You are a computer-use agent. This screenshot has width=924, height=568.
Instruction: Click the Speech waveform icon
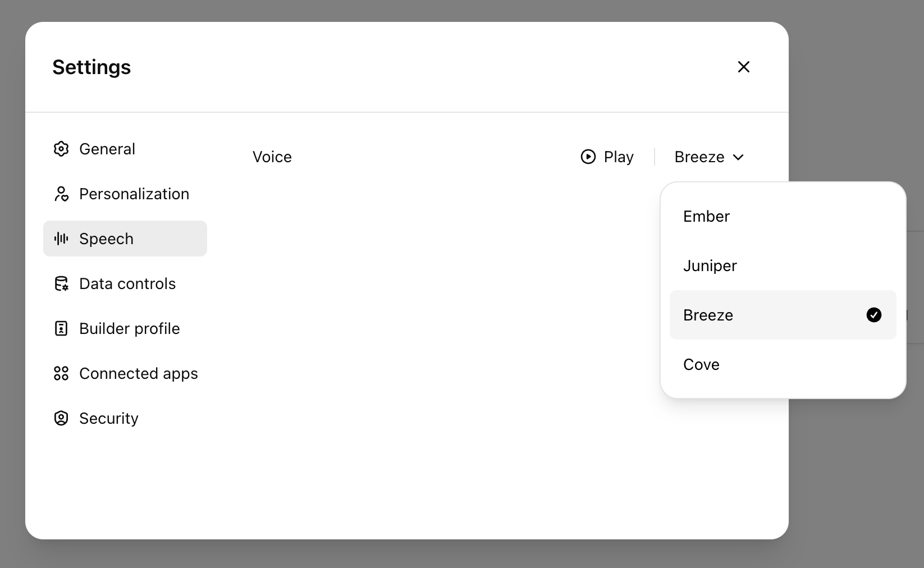click(61, 239)
